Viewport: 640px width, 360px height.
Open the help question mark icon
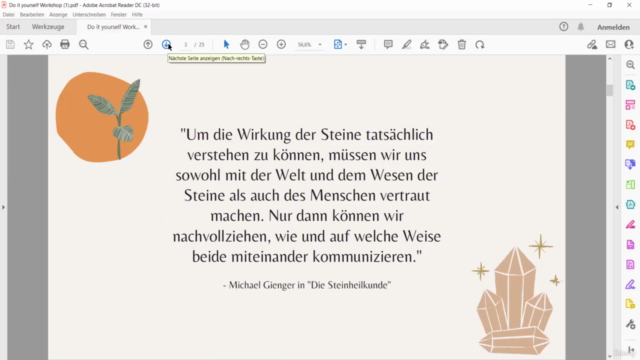tap(564, 27)
